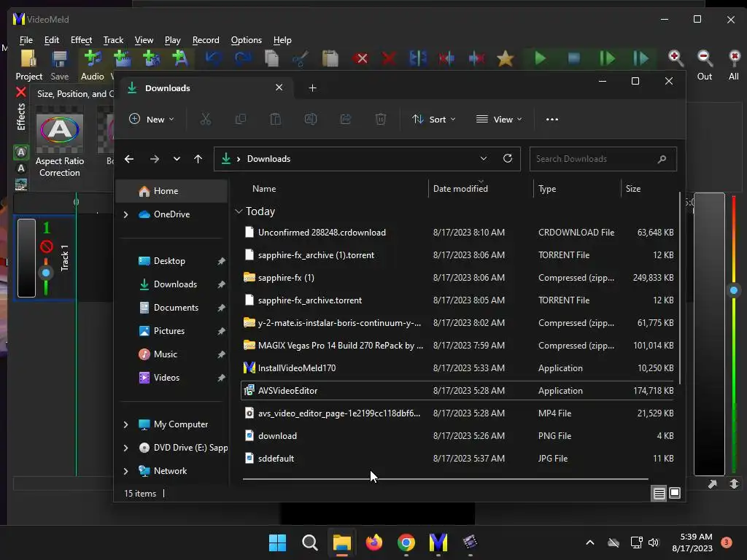The width and height of the screenshot is (747, 560).
Task: Switch to large thumbnails view icon
Action: [675, 493]
